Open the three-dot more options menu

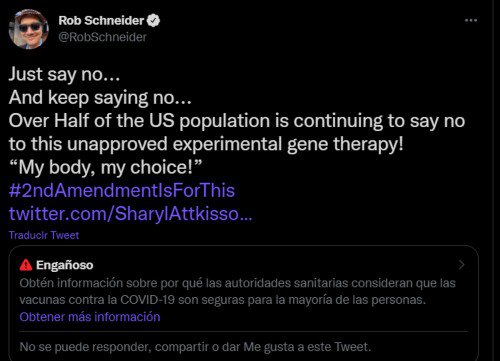[x=471, y=20]
